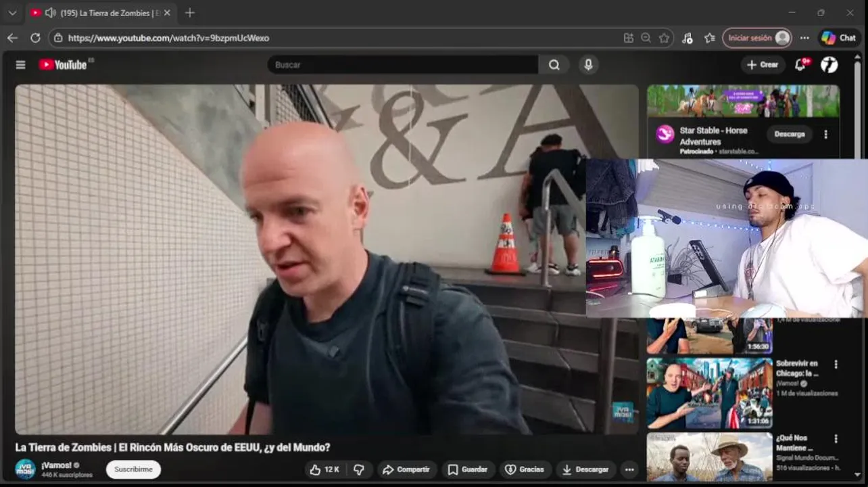Click the browser address bar URL

pos(169,38)
